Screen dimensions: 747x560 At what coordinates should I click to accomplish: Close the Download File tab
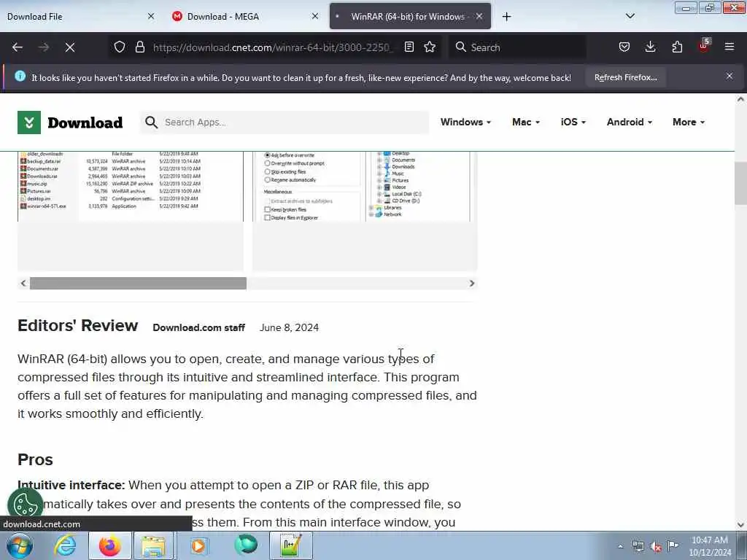pos(151,16)
